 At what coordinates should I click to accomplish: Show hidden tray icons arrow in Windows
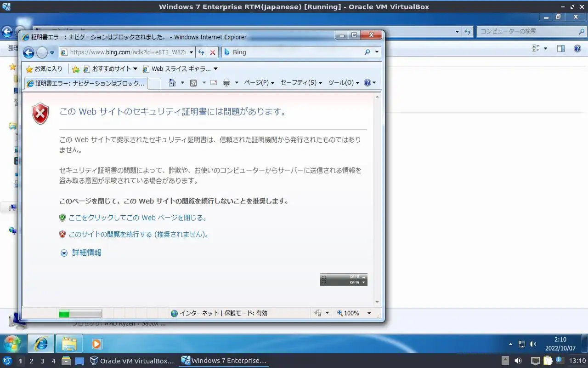(x=511, y=344)
